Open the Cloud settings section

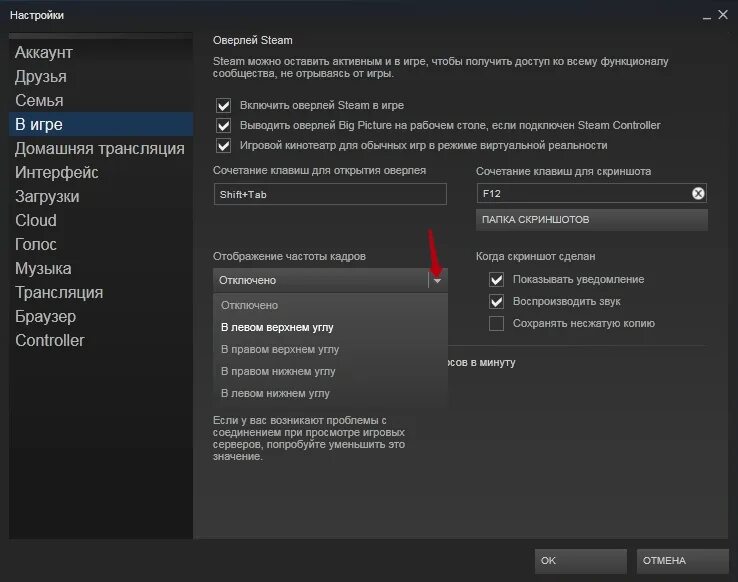101,220
